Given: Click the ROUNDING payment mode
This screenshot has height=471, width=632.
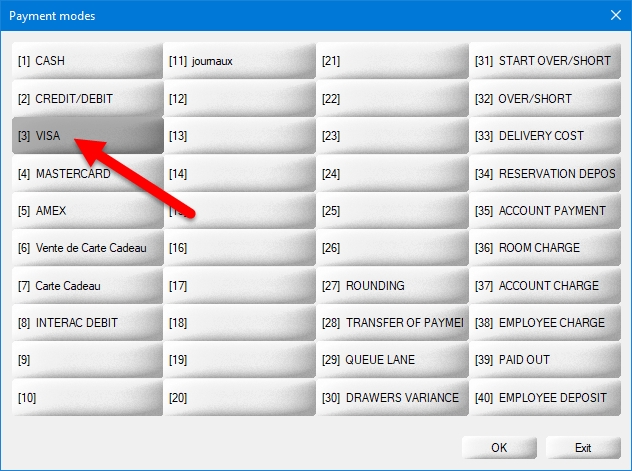Looking at the screenshot, I should pyautogui.click(x=393, y=286).
